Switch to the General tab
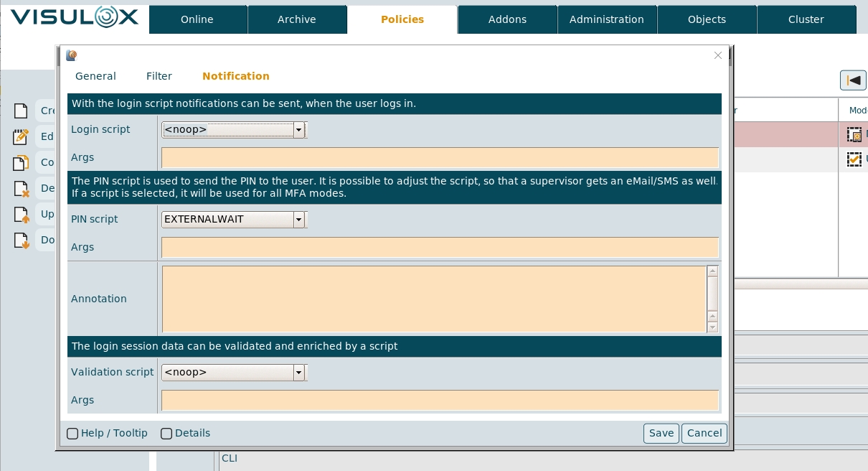The width and height of the screenshot is (868, 471). tap(95, 76)
